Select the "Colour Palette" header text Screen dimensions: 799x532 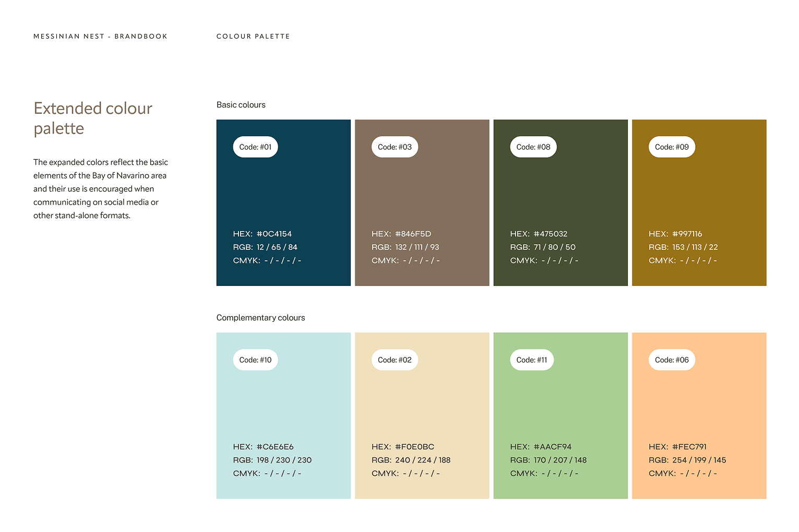tap(253, 37)
